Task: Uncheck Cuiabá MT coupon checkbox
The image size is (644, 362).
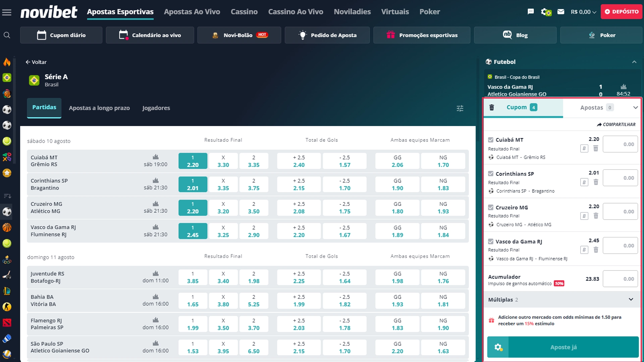Action: click(x=491, y=140)
